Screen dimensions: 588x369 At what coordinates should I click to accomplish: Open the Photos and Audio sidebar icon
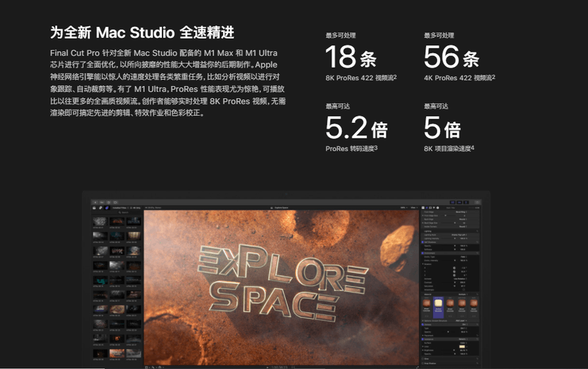pos(101,208)
